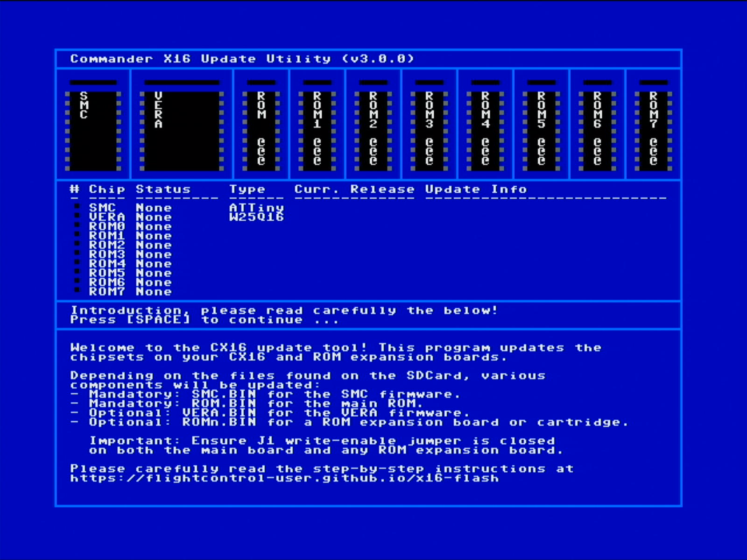Click the status indicator beside ROM7 row
Viewport: 747px width, 560px height.
[x=77, y=290]
